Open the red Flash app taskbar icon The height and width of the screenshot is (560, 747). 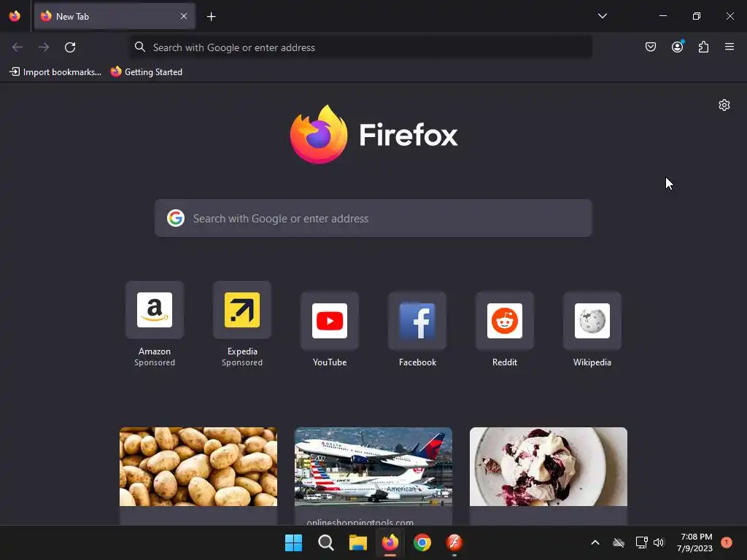[454, 542]
